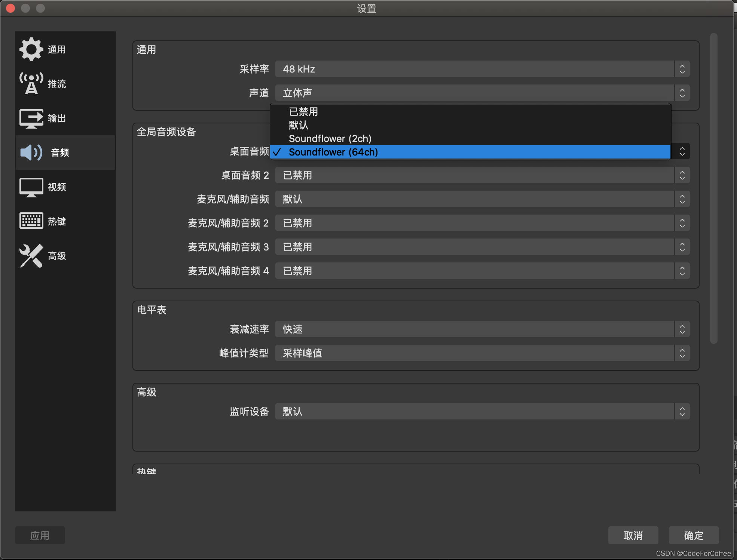Expand the 衰减速率 快速 dropdown
The image size is (737, 560).
click(482, 329)
